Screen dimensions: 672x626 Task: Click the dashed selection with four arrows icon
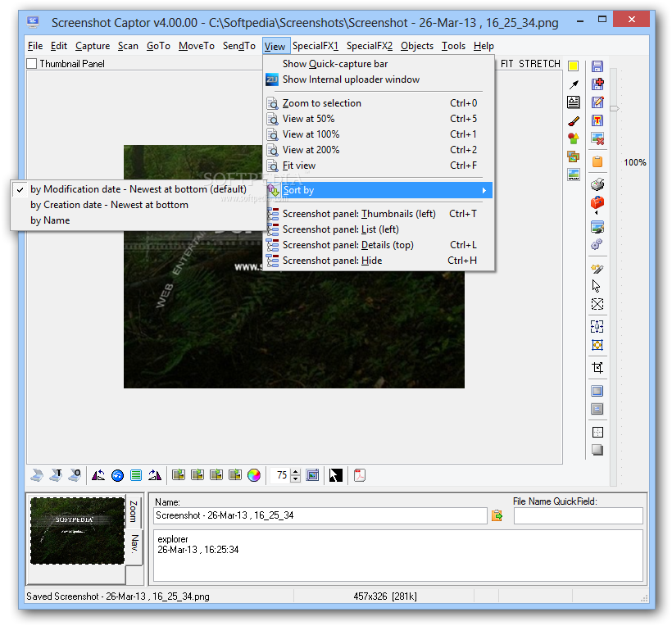click(x=597, y=326)
